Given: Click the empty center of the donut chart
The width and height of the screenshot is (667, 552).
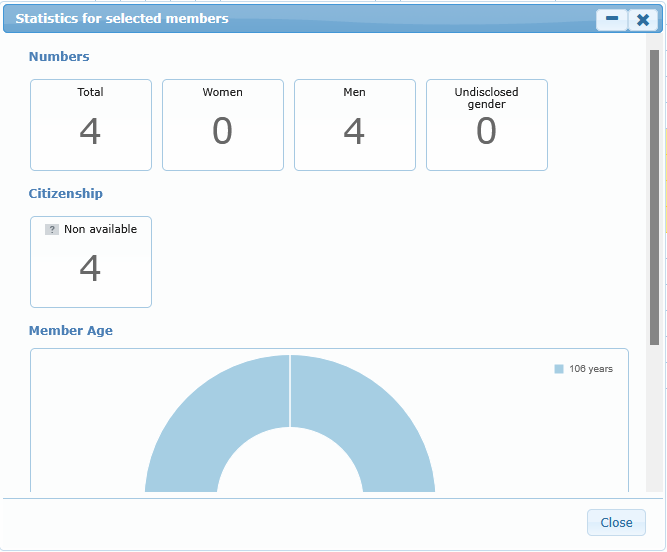Looking at the screenshot, I should 290,470.
